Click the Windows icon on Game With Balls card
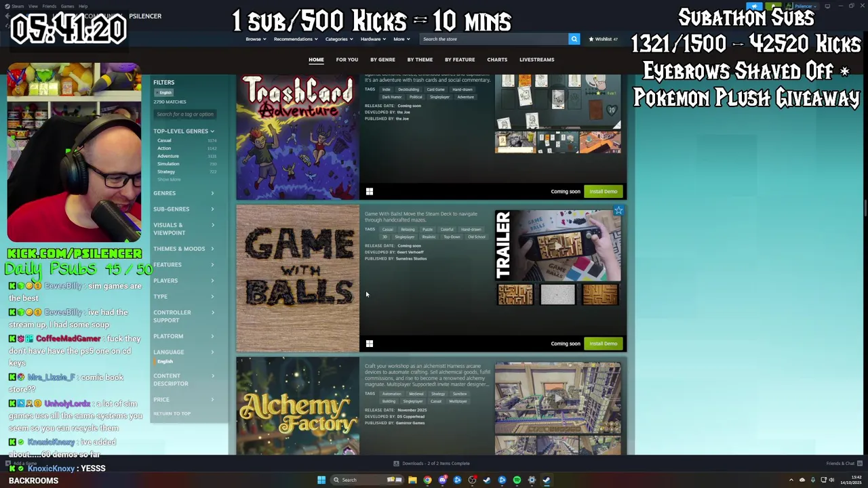This screenshot has width=868, height=488. click(370, 344)
